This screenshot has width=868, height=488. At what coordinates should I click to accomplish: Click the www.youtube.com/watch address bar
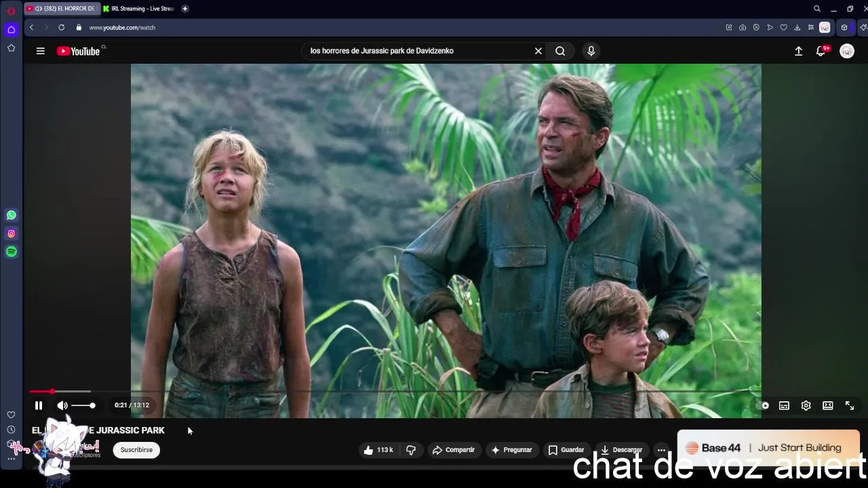coord(122,28)
